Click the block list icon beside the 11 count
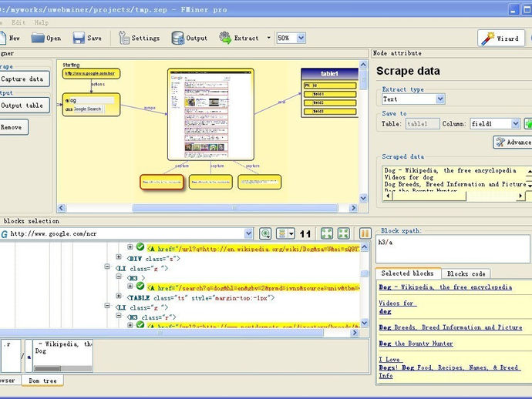Image resolution: width=532 pixels, height=399 pixels. (x=281, y=233)
